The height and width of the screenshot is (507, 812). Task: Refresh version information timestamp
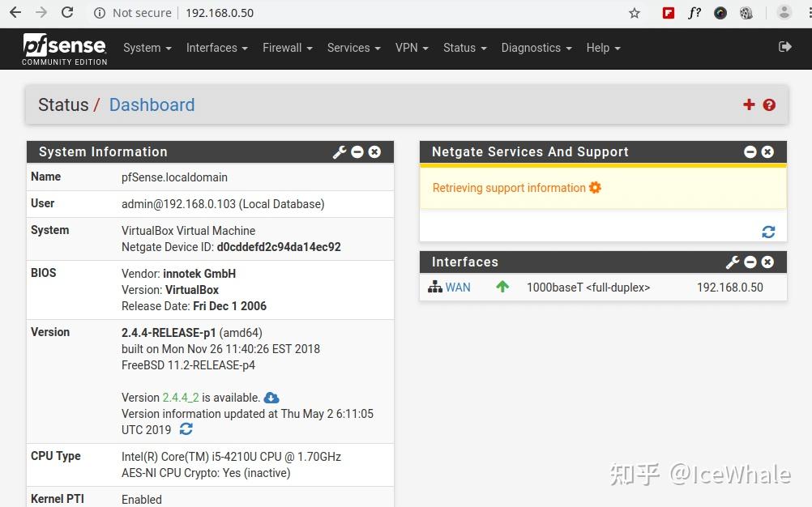tap(186, 430)
